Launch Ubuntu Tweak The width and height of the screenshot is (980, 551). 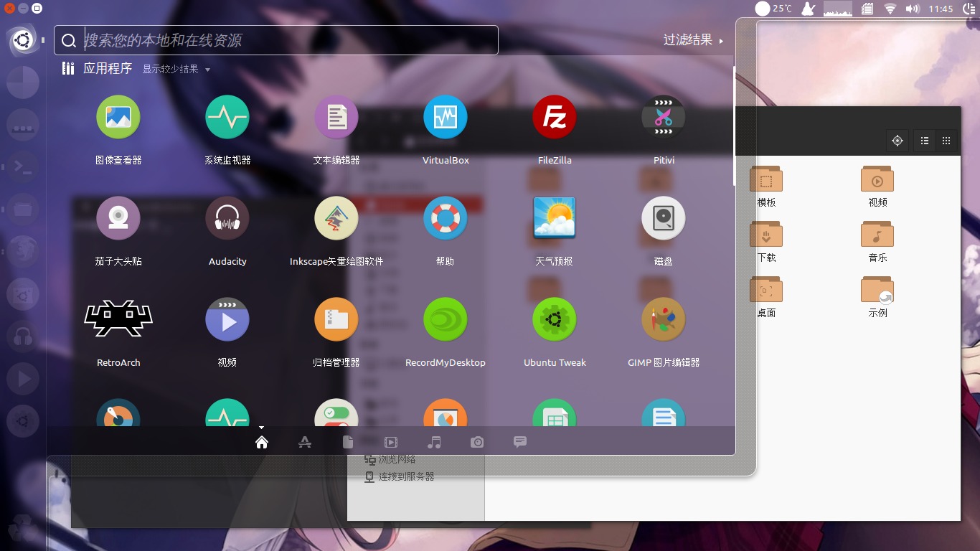(555, 319)
